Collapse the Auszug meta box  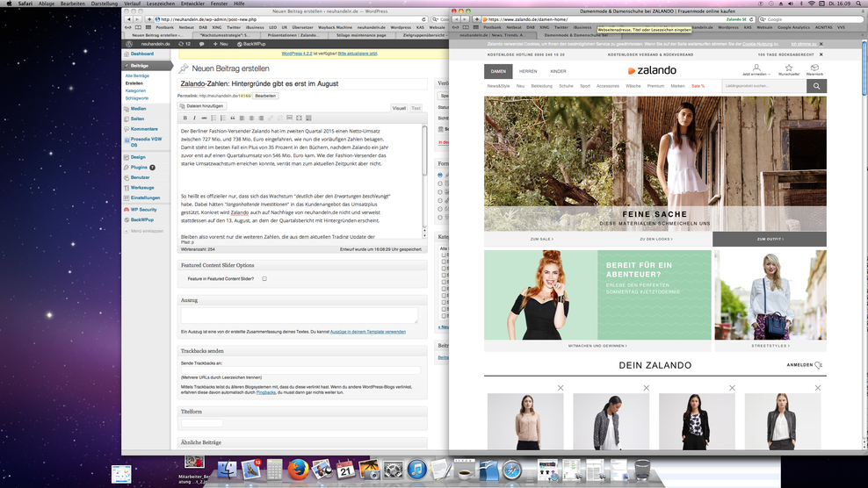[x=302, y=300]
